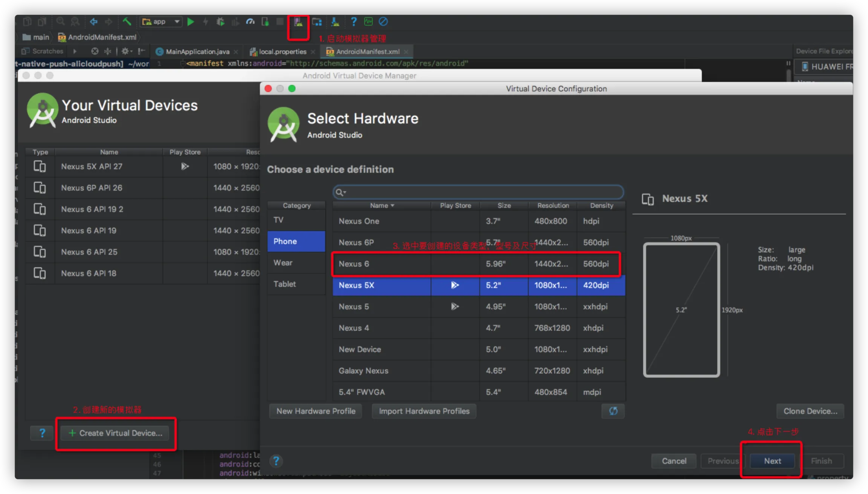The image size is (868, 494).
Task: Click the Profiler speedometer icon
Action: tap(250, 22)
